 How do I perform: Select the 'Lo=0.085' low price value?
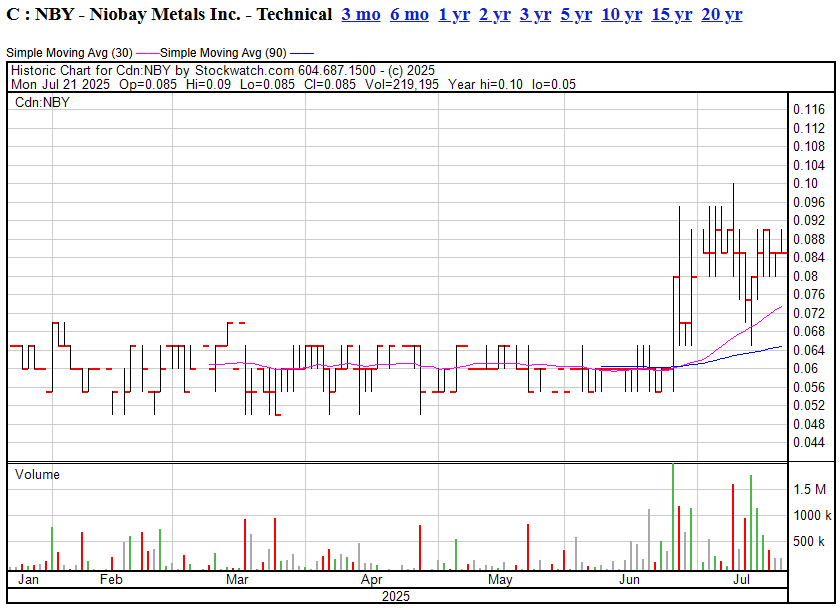click(x=267, y=85)
